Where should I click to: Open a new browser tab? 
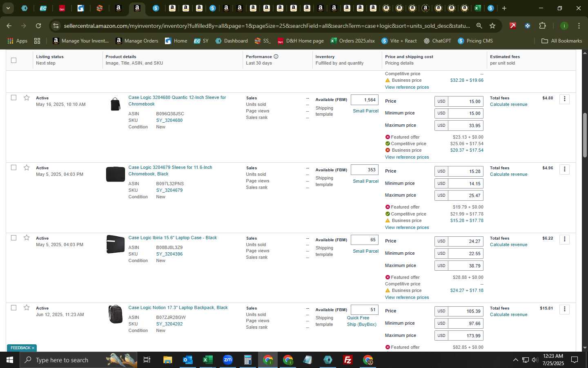click(x=504, y=8)
